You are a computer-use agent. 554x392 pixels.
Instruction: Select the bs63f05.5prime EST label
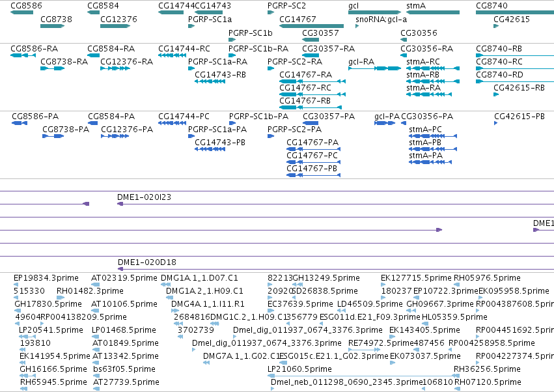click(x=124, y=369)
